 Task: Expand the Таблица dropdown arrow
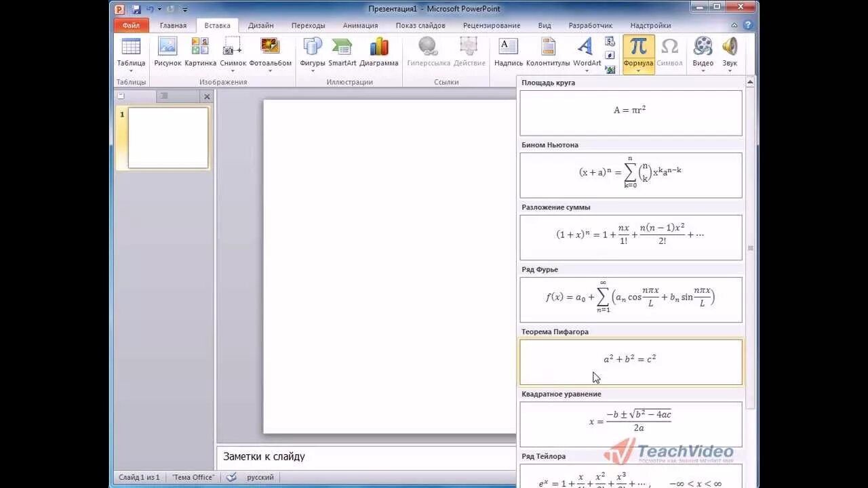coord(131,70)
